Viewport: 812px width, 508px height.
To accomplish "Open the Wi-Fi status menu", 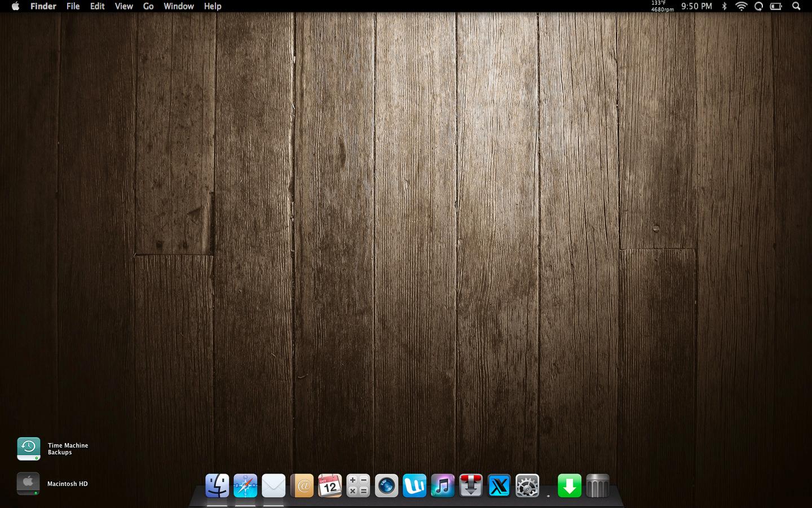I will click(x=742, y=6).
